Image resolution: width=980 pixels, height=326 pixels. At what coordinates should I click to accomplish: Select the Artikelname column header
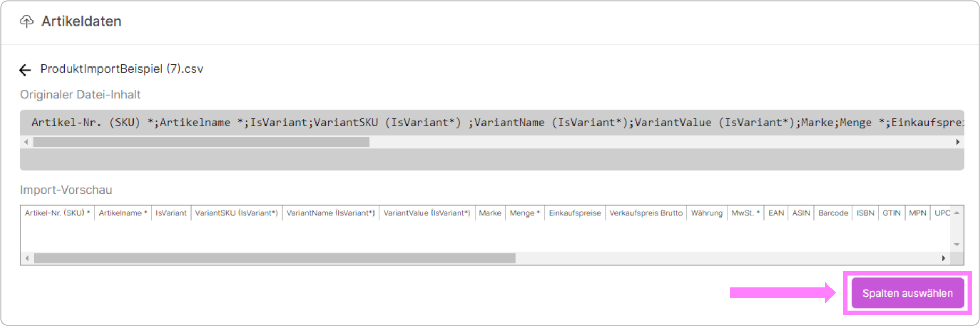click(x=123, y=213)
